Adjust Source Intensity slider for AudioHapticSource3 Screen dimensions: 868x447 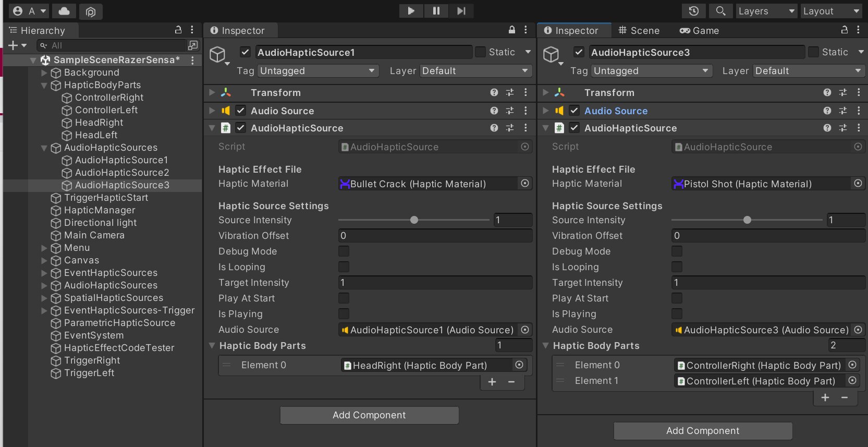tap(747, 220)
